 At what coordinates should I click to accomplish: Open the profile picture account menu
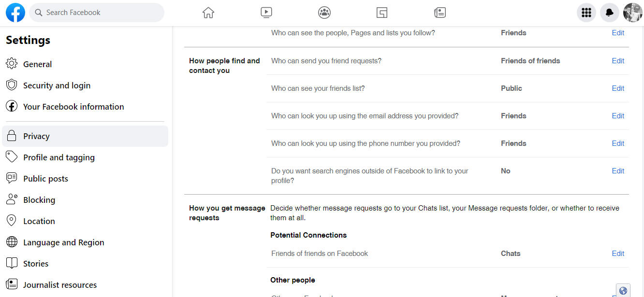click(633, 13)
